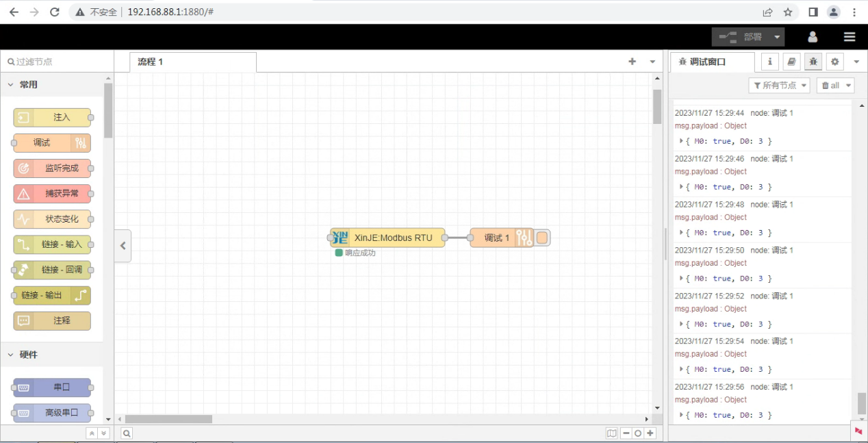Click the palette vertical scrollbar
This screenshot has height=443, width=868.
coord(108,110)
